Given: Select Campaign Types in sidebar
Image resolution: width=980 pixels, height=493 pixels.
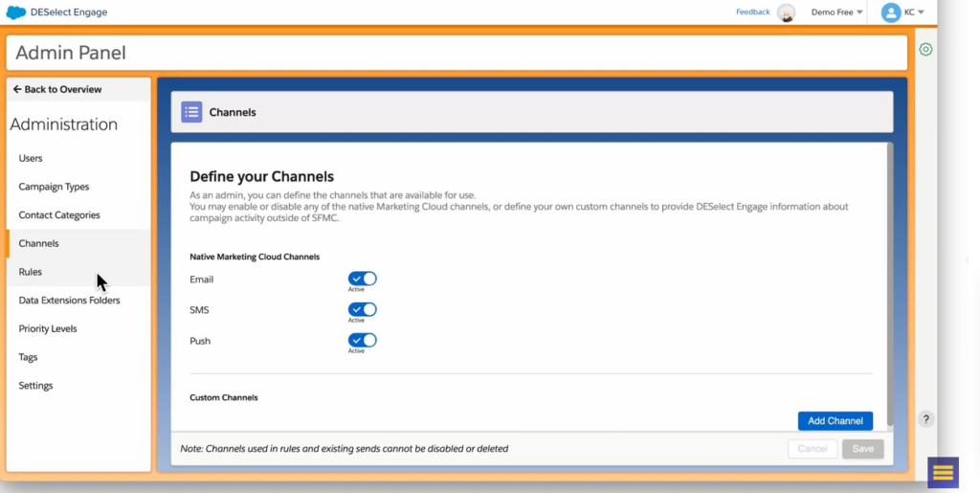Looking at the screenshot, I should (54, 187).
